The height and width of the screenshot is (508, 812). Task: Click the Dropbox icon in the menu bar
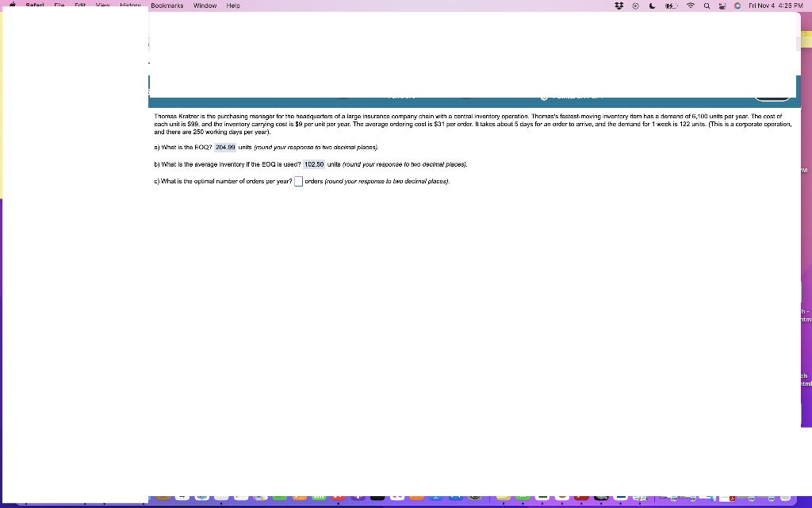pos(619,6)
